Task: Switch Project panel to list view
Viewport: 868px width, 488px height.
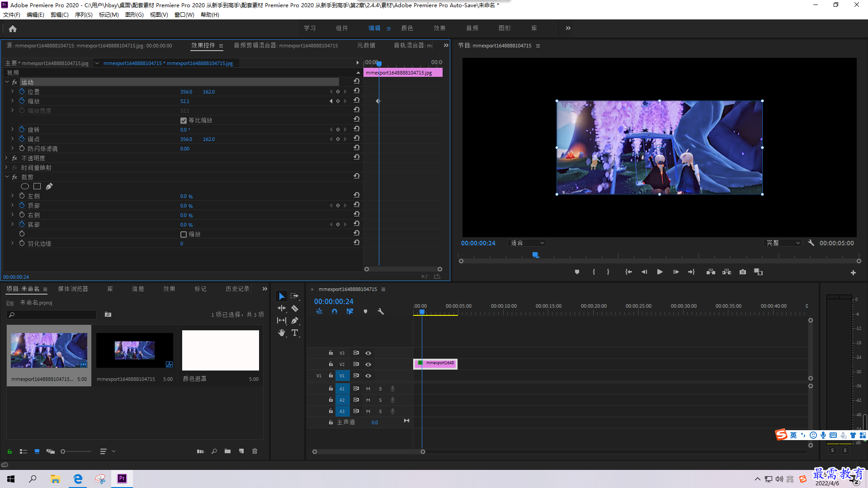Action: tap(24, 451)
